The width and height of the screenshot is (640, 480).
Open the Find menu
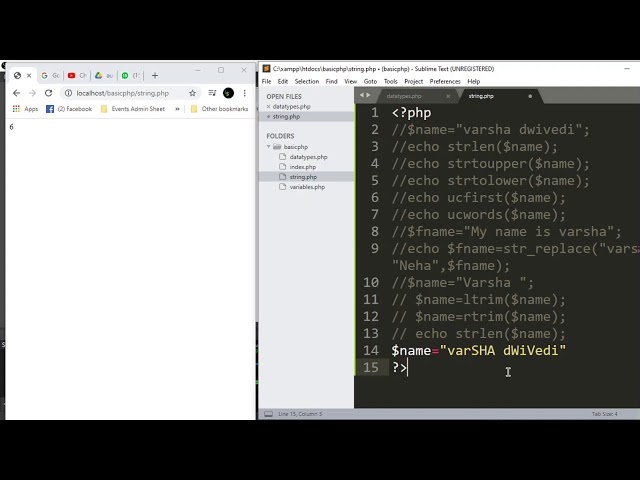tap(331, 81)
